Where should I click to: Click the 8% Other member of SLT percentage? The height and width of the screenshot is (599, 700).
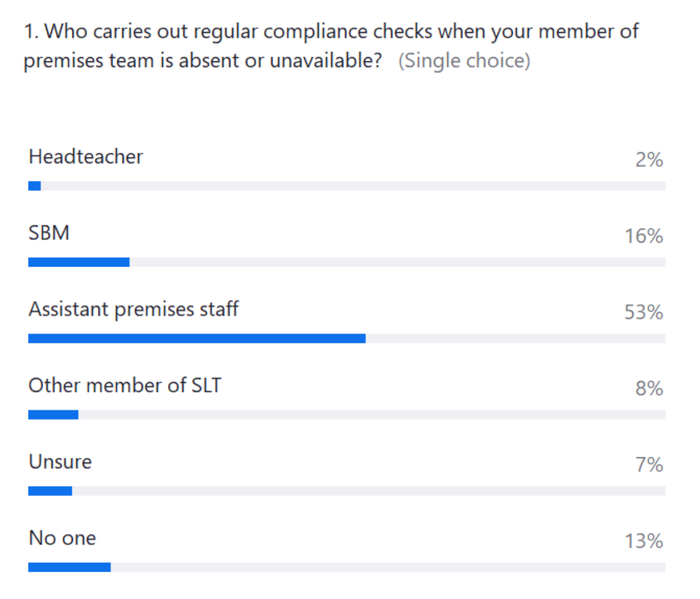pyautogui.click(x=649, y=388)
